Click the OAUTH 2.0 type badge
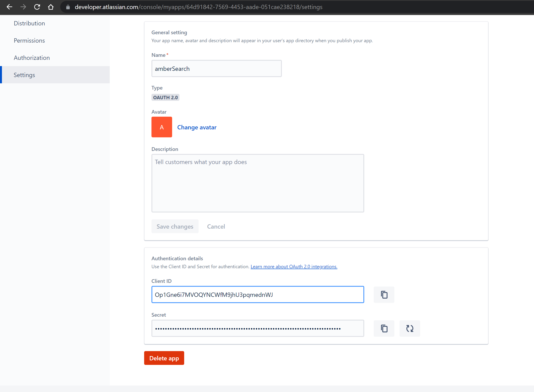 (x=165, y=98)
